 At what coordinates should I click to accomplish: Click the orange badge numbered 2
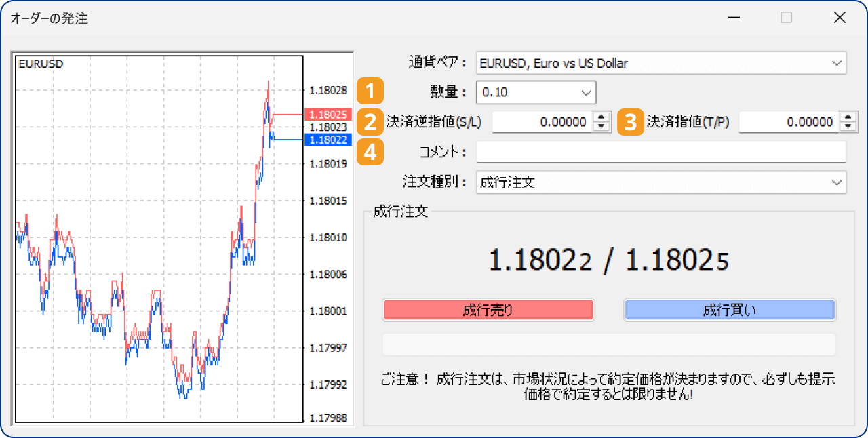(x=370, y=122)
